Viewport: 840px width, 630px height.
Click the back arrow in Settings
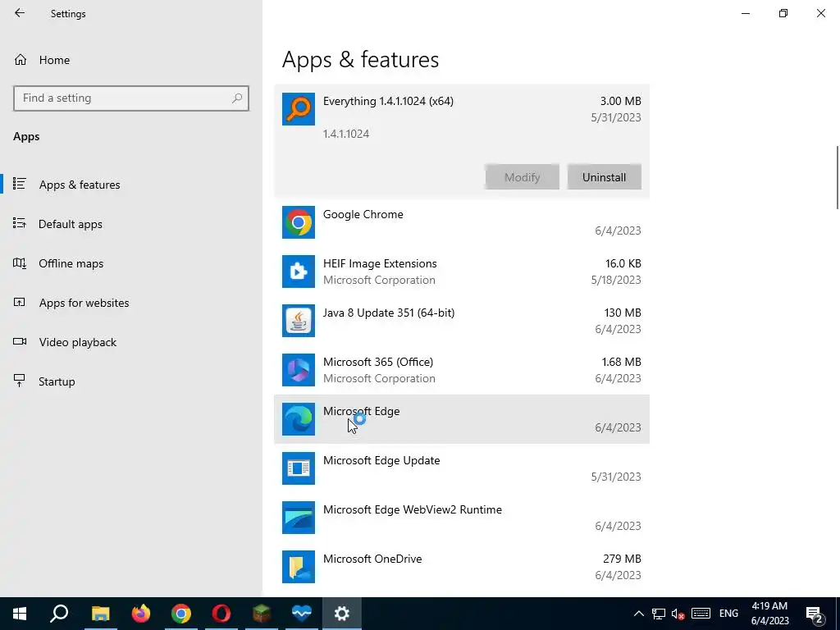tap(20, 13)
